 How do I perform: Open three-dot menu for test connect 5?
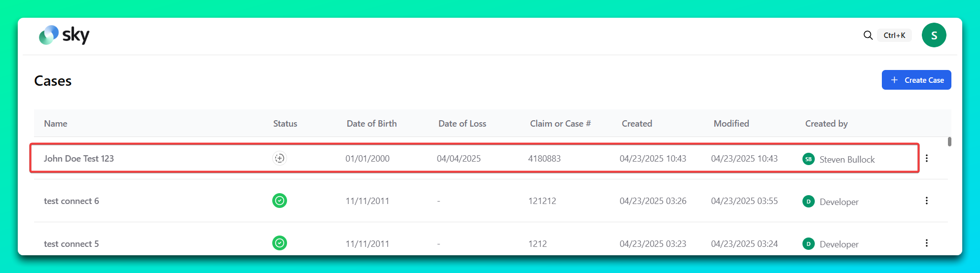point(927,243)
